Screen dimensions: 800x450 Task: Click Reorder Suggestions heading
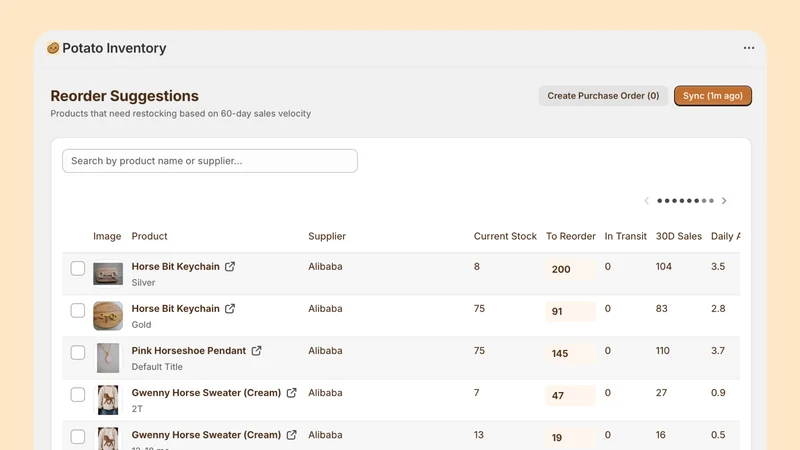[x=124, y=96]
